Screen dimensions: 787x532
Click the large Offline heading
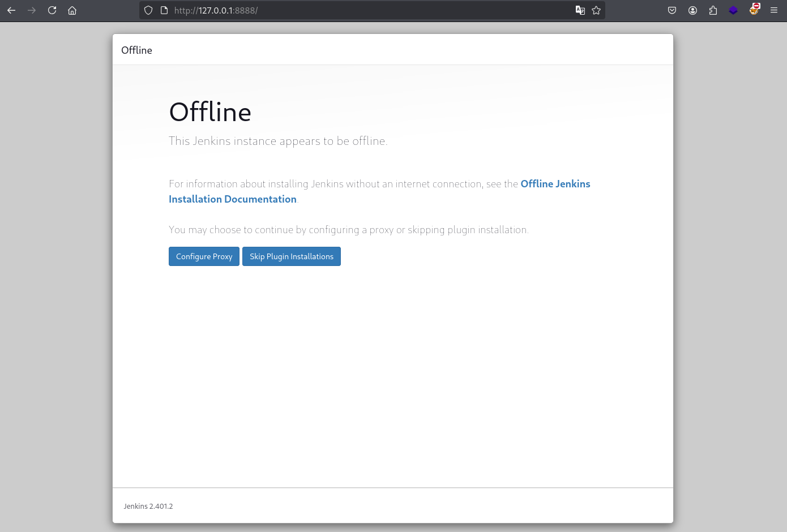(x=210, y=112)
